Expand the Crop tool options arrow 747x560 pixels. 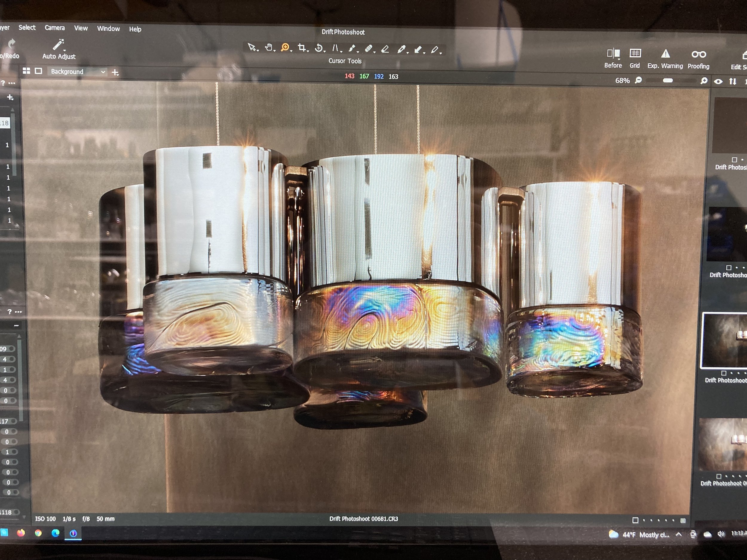(308, 51)
